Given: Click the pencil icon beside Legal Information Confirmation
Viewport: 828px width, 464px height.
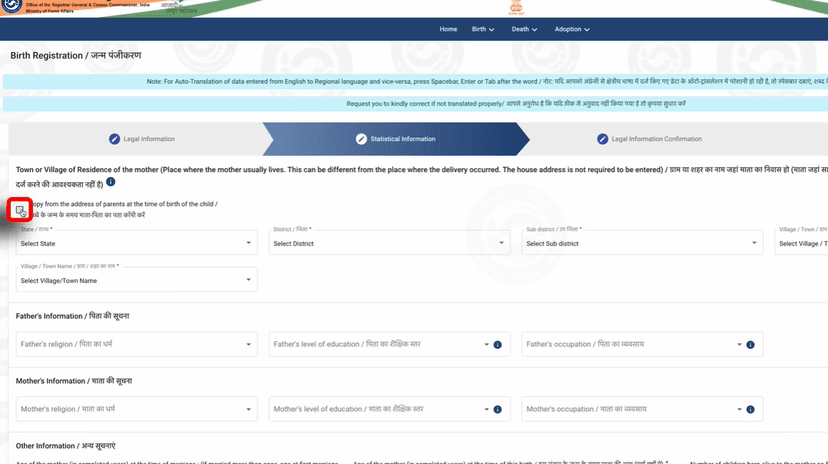Looking at the screenshot, I should 603,139.
